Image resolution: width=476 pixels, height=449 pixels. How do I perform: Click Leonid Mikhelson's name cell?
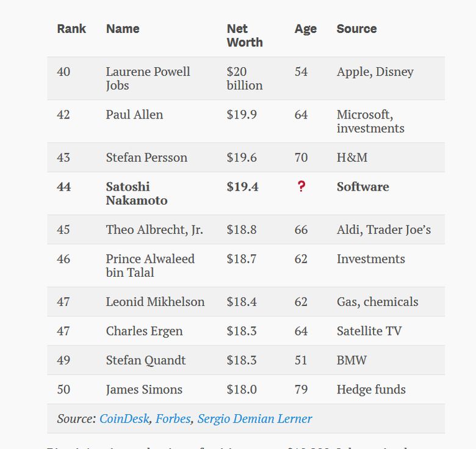pos(155,302)
